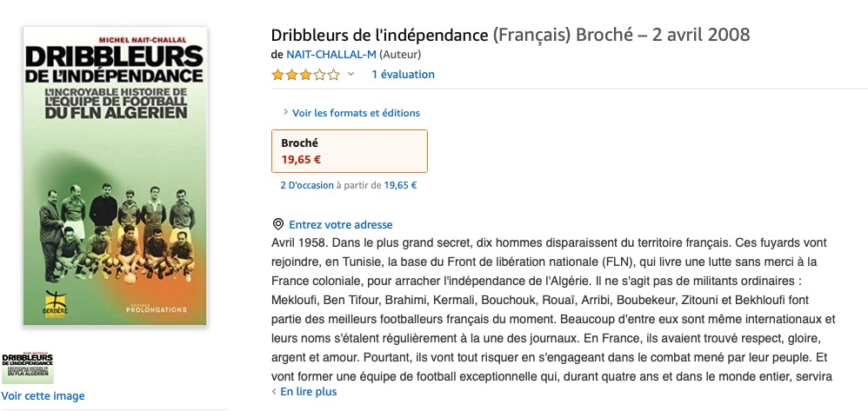Image resolution: width=868 pixels, height=411 pixels.
Task: Click the first rating star
Action: (x=277, y=75)
